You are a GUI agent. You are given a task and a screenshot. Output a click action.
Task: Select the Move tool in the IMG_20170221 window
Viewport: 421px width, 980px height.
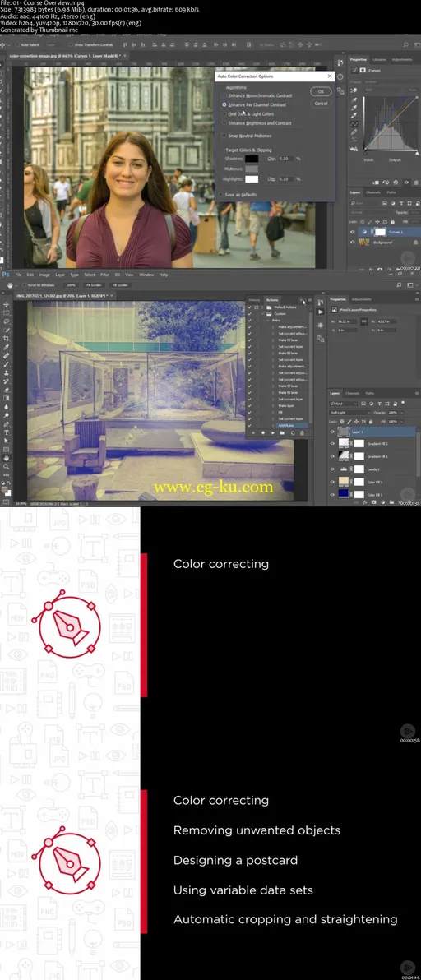[7, 304]
